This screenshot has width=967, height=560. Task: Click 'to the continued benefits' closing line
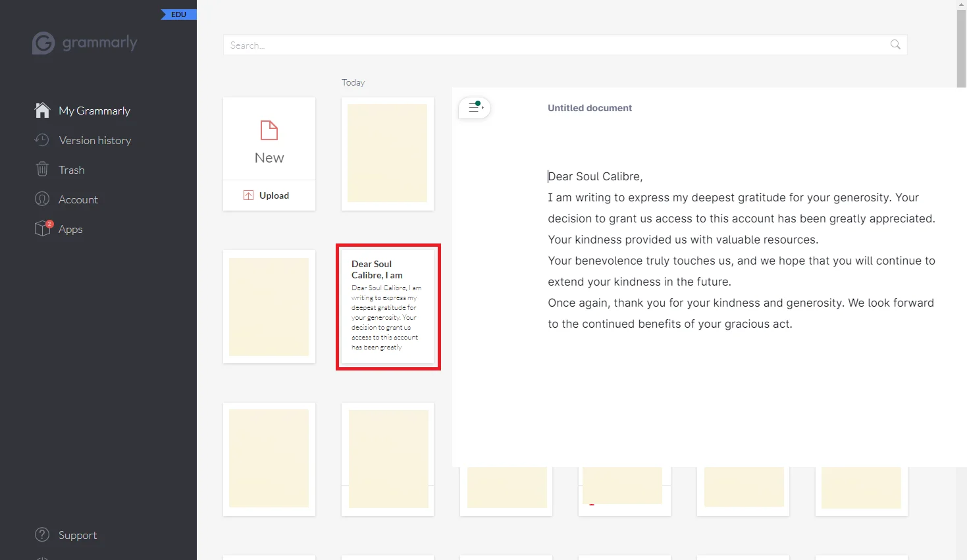coord(670,324)
